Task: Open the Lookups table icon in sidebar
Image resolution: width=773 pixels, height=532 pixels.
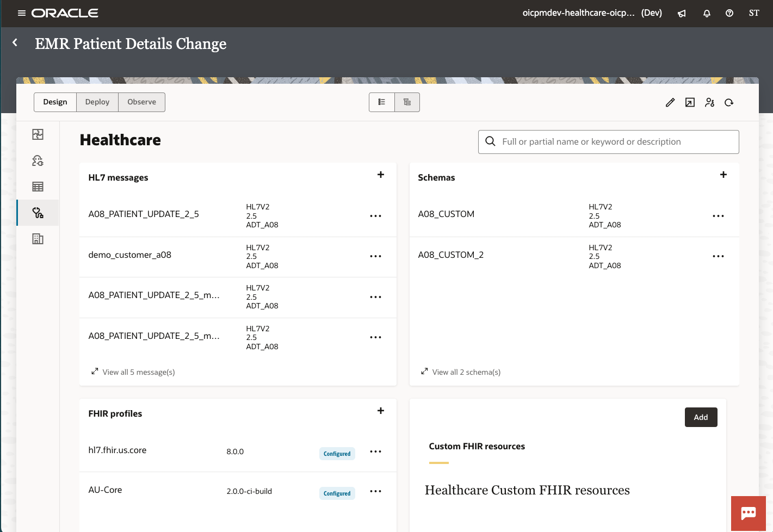Action: click(38, 186)
